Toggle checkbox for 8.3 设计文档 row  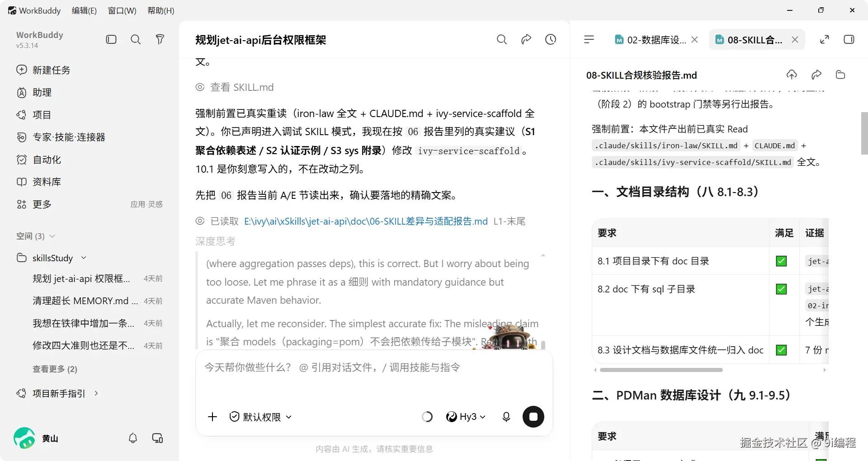[x=781, y=350]
